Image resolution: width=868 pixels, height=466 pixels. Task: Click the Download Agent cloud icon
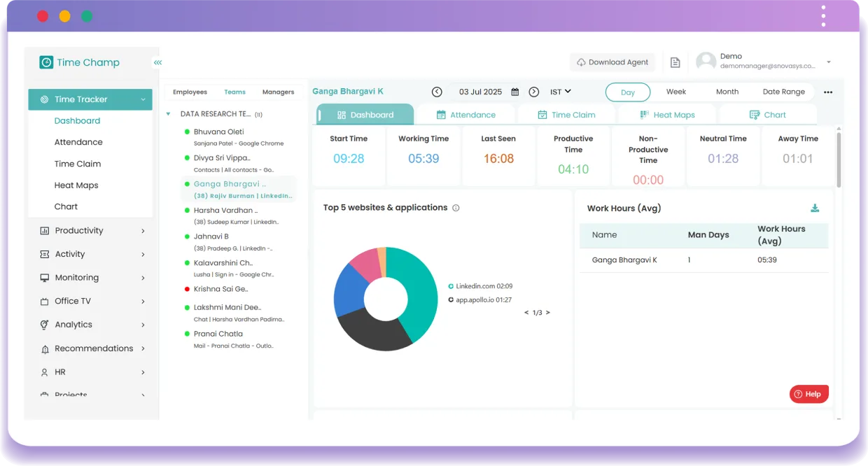coord(581,62)
